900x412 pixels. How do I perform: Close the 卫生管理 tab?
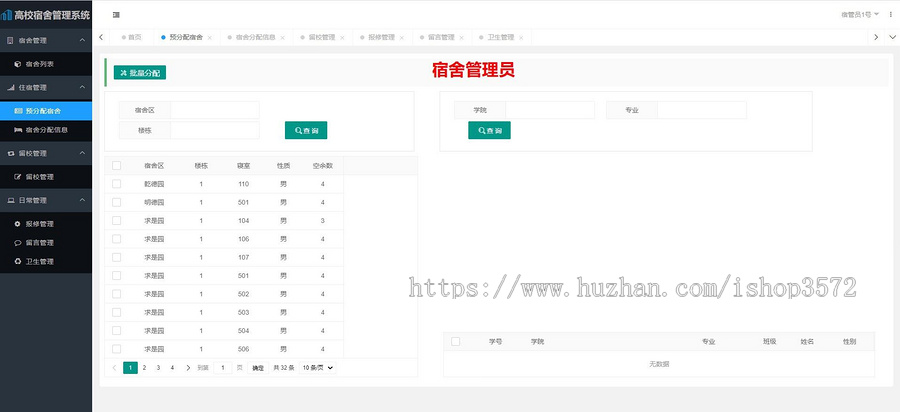pyautogui.click(x=521, y=38)
